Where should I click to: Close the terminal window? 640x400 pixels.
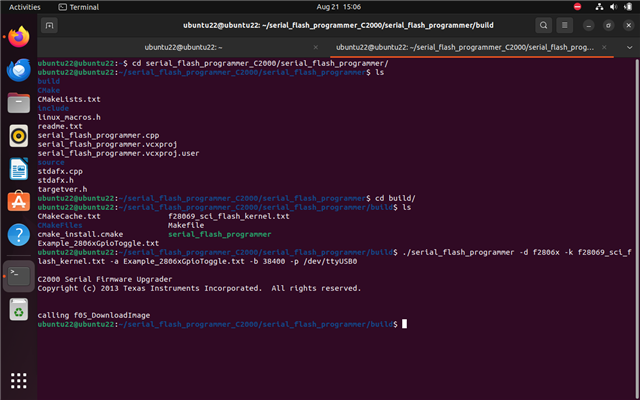click(x=628, y=25)
